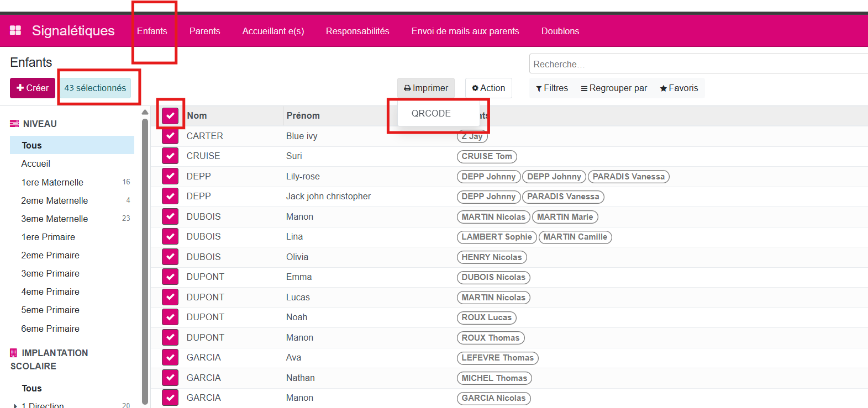Click the IMPLANTATION SCOLAIRE building icon
Screen dimensions: 868x408
coord(14,353)
